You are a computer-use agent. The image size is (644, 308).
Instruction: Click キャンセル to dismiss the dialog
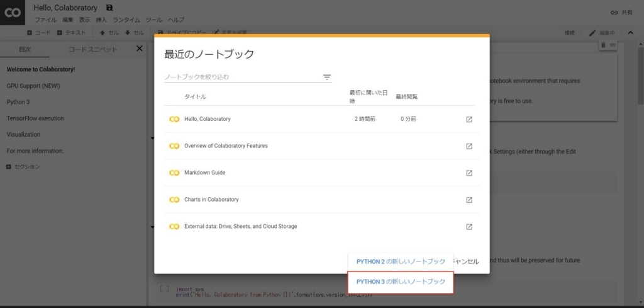pos(466,261)
